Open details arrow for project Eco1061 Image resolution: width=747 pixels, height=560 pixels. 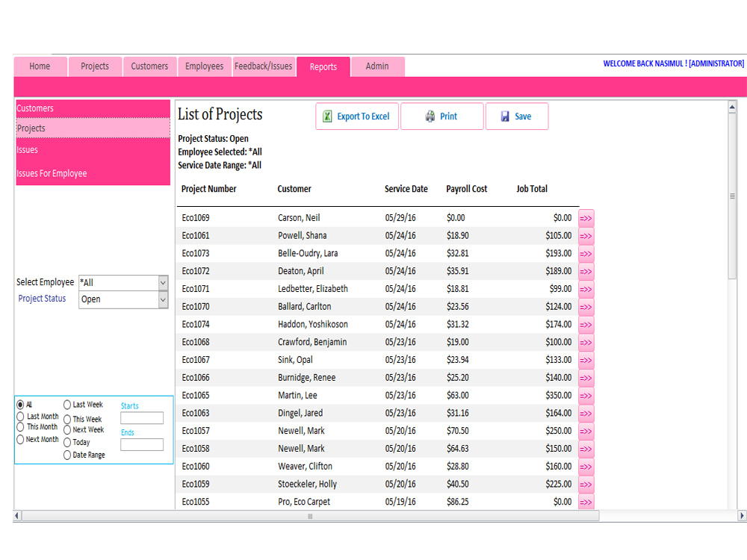[586, 236]
